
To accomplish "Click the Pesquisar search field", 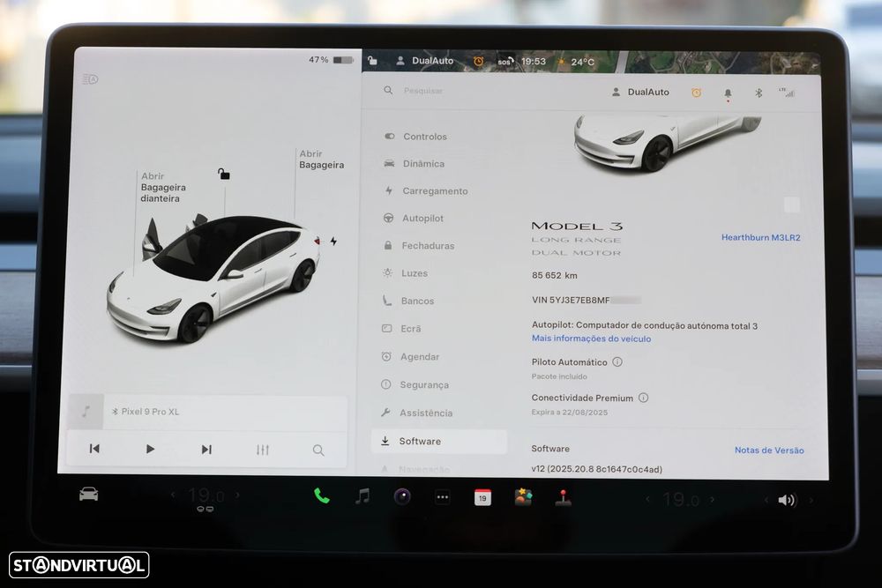I will coord(423,91).
